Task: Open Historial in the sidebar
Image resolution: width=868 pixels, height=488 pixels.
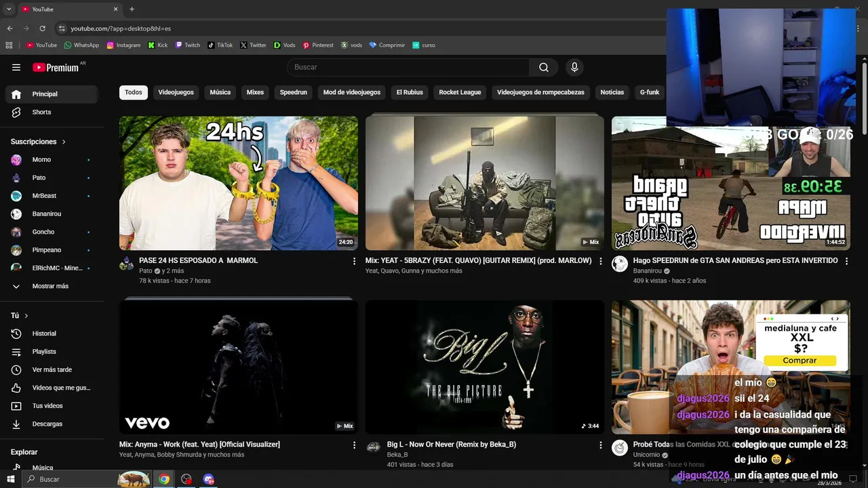Action: (x=52, y=333)
